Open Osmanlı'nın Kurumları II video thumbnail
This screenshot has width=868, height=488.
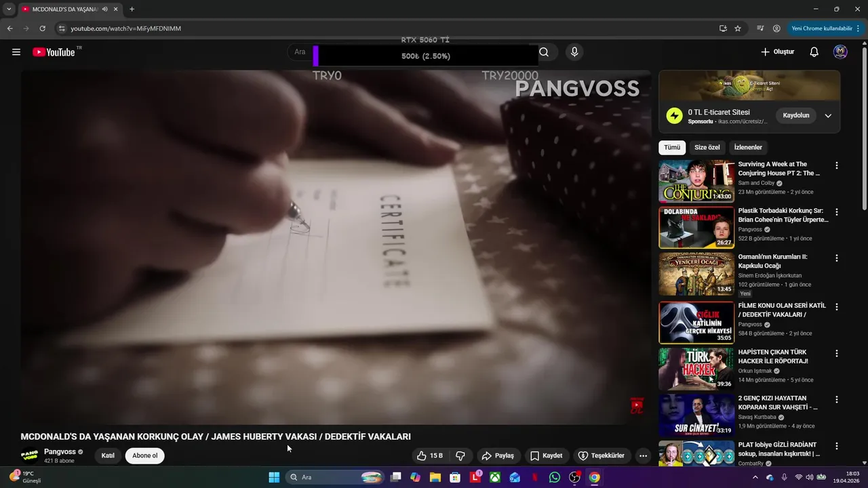pos(696,274)
